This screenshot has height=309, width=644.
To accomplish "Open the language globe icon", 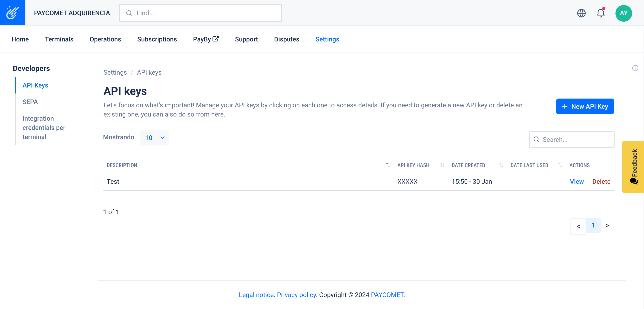I will pyautogui.click(x=581, y=13).
